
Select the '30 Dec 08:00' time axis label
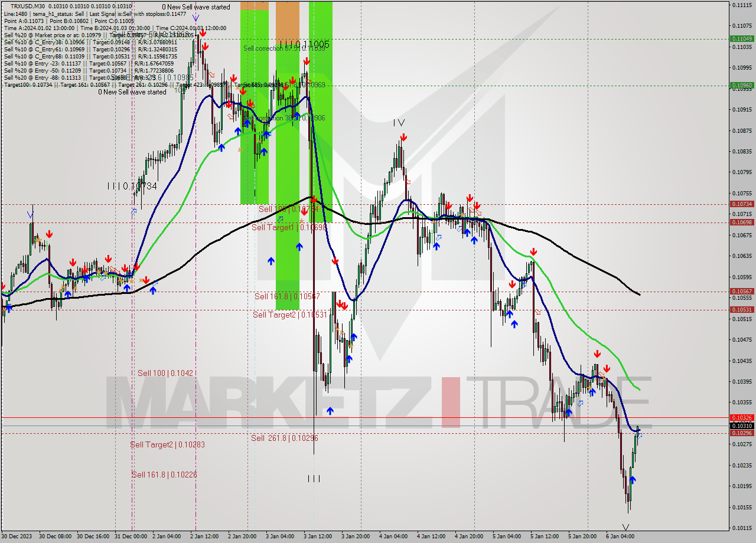pyautogui.click(x=56, y=537)
